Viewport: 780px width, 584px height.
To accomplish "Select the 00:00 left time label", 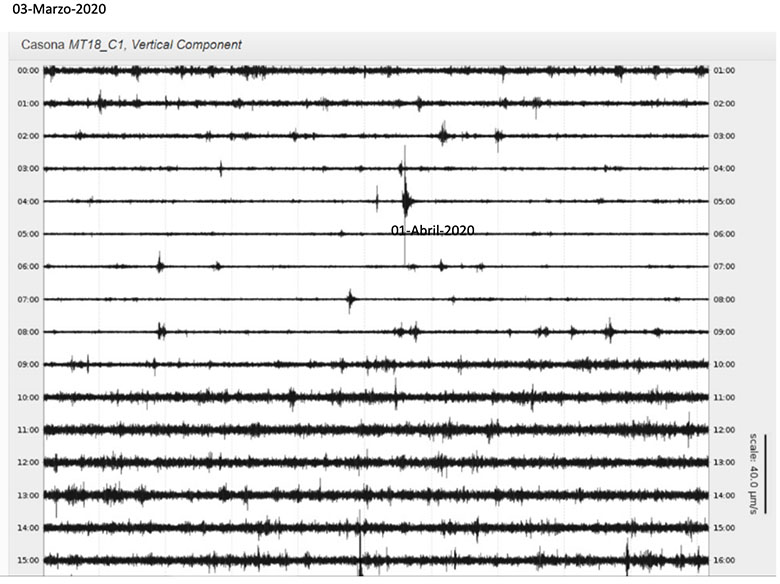I will coord(28,71).
